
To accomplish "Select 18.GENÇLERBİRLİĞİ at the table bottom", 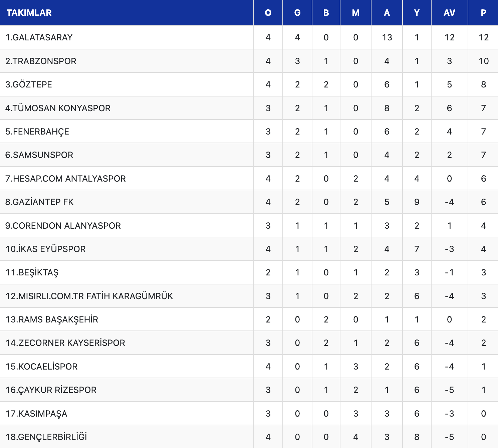I will click(x=46, y=437).
